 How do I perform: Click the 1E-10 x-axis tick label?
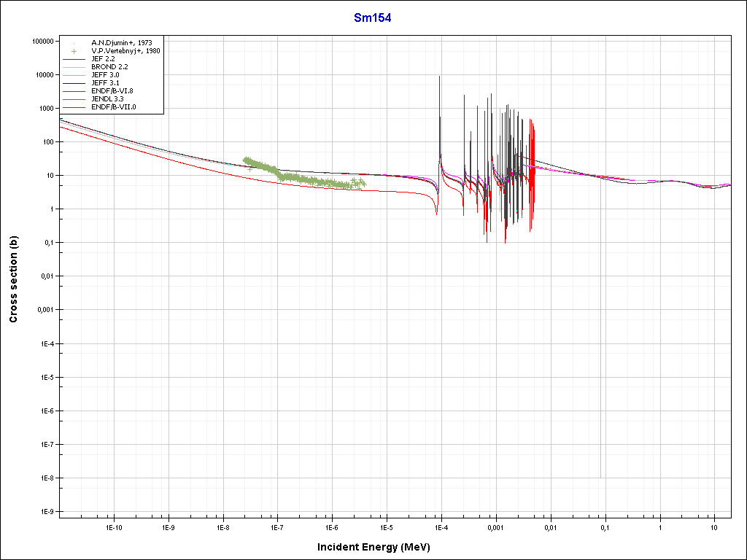tap(114, 527)
